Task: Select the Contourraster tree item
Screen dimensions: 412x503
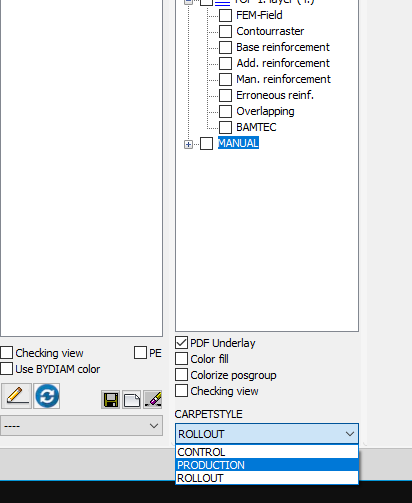Action: click(270, 31)
